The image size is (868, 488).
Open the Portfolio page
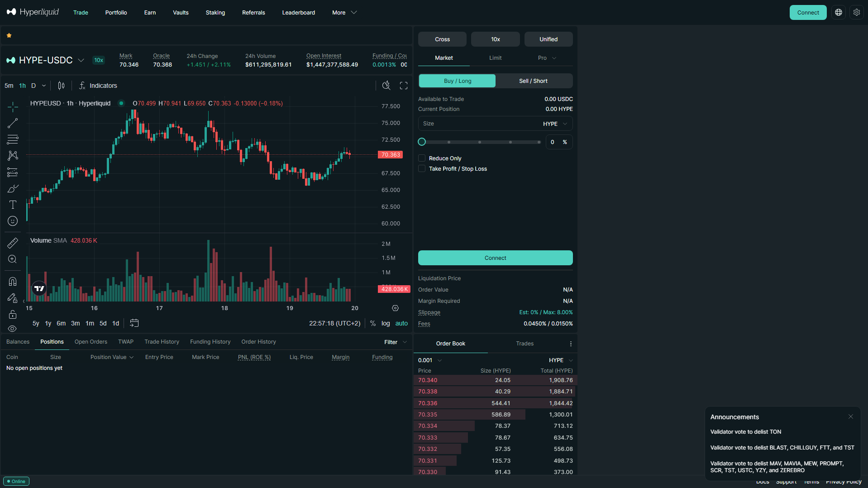click(116, 13)
